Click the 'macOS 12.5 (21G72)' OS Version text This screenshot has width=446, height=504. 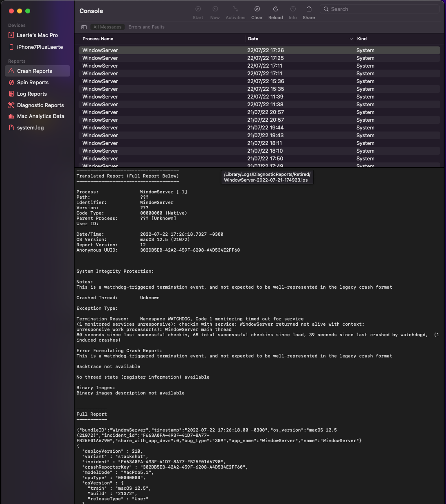(165, 239)
